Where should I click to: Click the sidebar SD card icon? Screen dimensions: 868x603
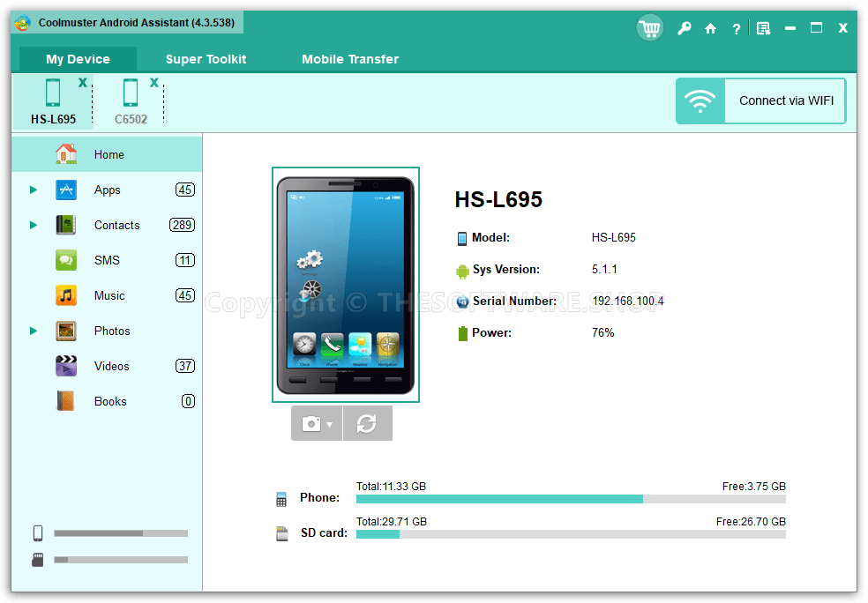(x=38, y=560)
